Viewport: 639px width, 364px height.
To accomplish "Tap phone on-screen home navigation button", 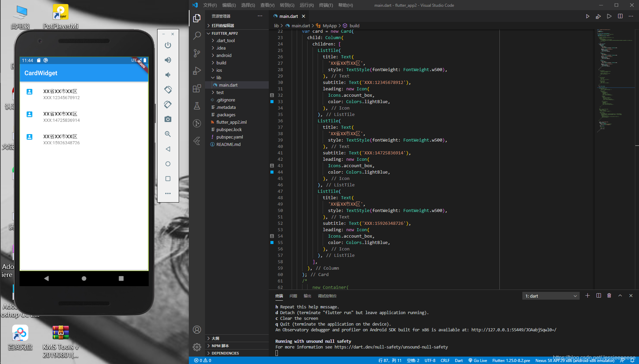I will [x=84, y=278].
